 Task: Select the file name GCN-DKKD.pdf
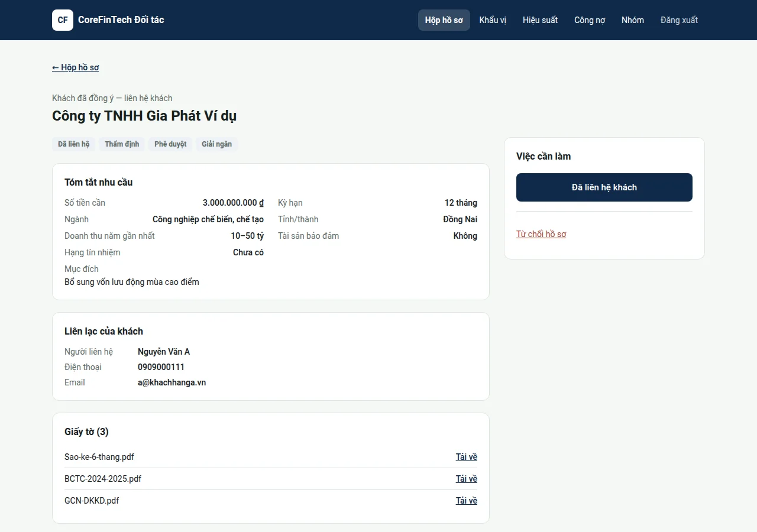92,501
